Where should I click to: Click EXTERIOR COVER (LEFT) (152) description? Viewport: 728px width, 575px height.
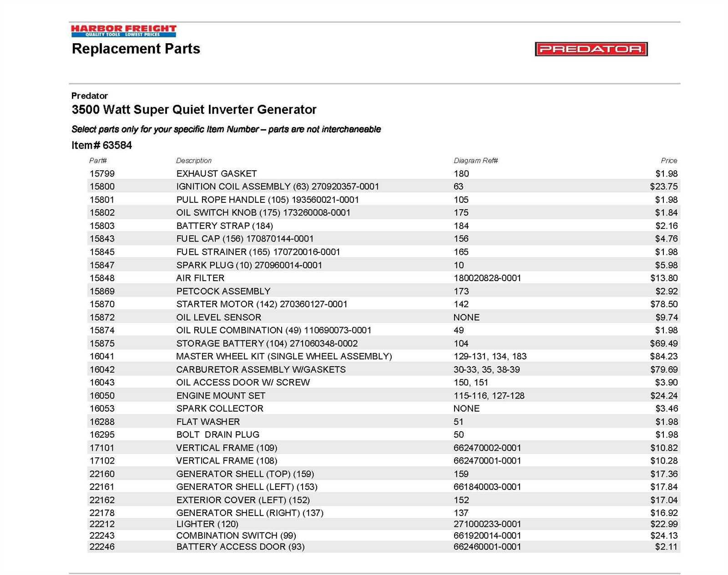pos(243,500)
